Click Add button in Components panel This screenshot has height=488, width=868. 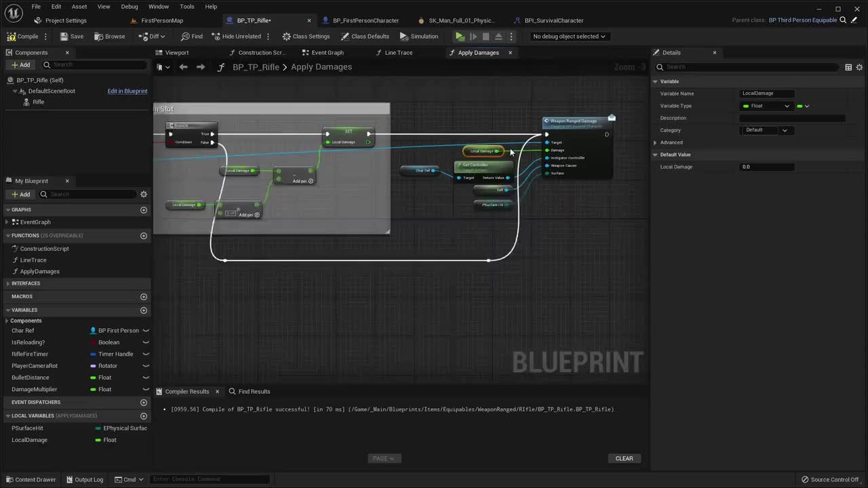click(20, 65)
